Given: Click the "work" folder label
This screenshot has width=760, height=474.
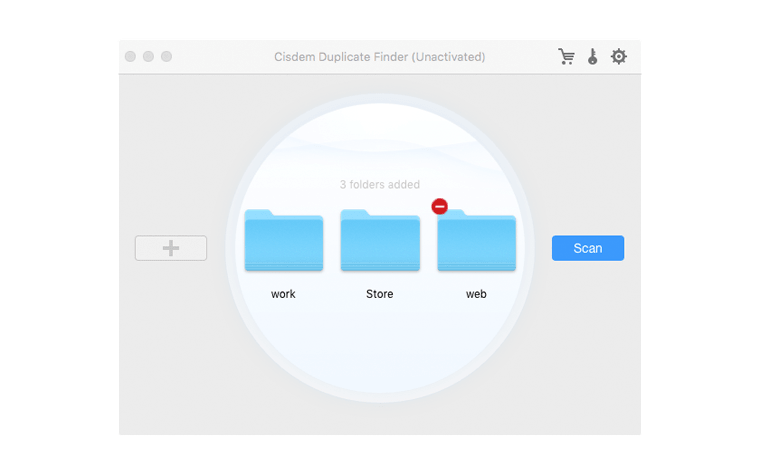Looking at the screenshot, I should click(x=283, y=294).
